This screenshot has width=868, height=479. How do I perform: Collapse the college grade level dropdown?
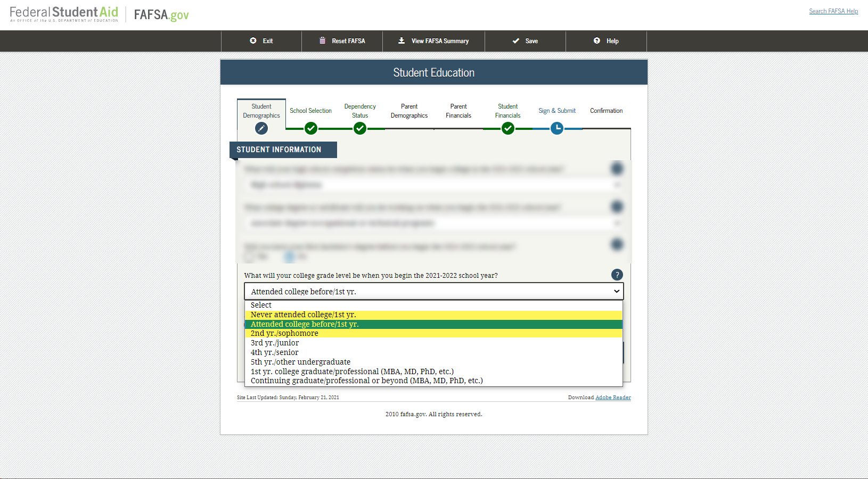(433, 291)
